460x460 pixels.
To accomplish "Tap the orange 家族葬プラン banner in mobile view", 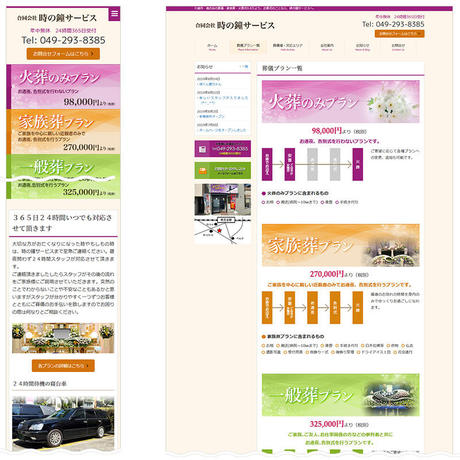I will [63, 132].
